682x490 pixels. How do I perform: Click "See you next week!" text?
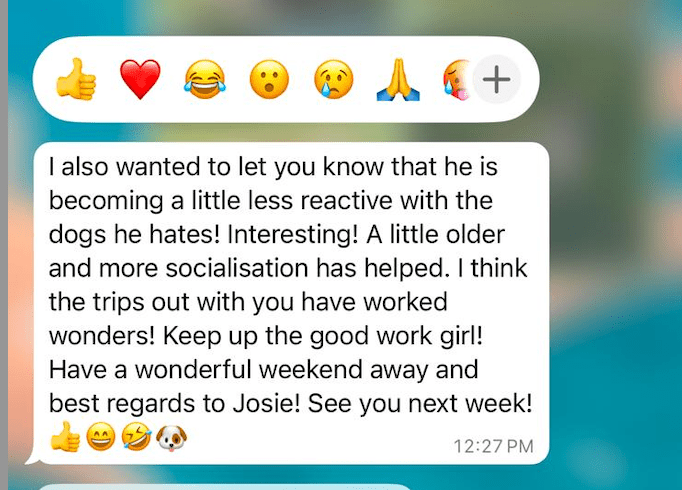420,403
